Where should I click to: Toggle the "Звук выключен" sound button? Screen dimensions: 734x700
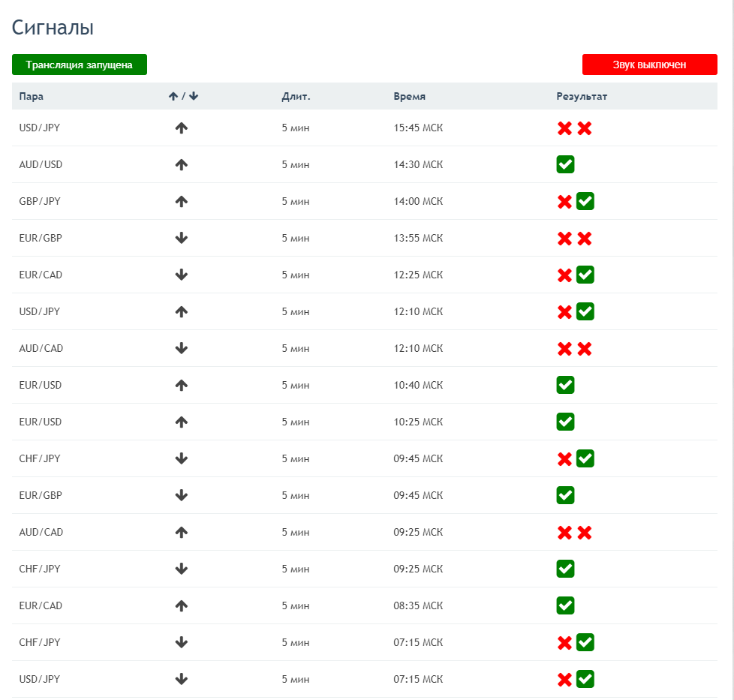[x=649, y=65]
